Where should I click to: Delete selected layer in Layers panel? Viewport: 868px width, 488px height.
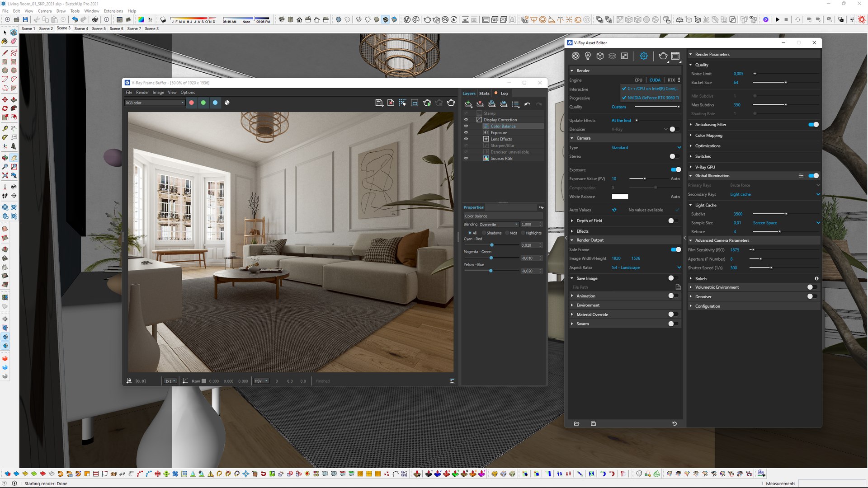click(x=480, y=104)
